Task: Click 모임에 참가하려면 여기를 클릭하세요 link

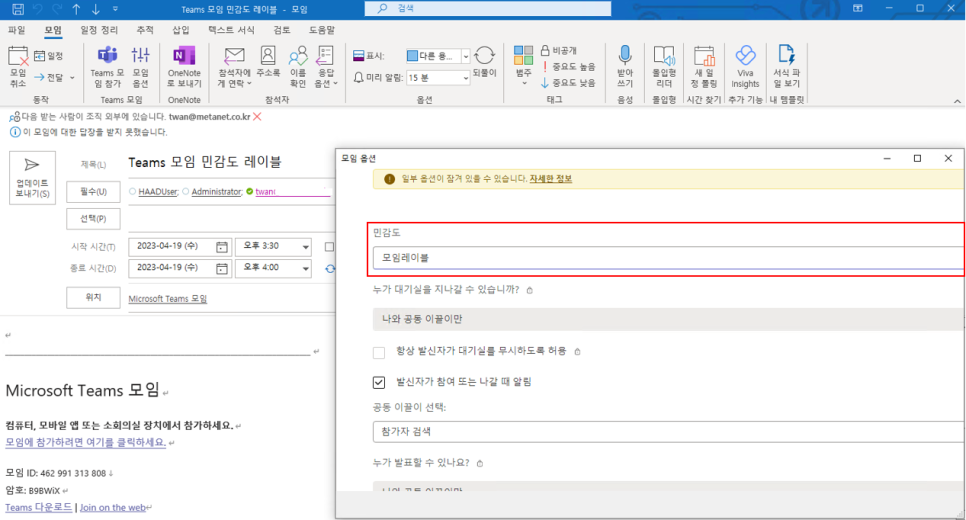Action: point(86,442)
